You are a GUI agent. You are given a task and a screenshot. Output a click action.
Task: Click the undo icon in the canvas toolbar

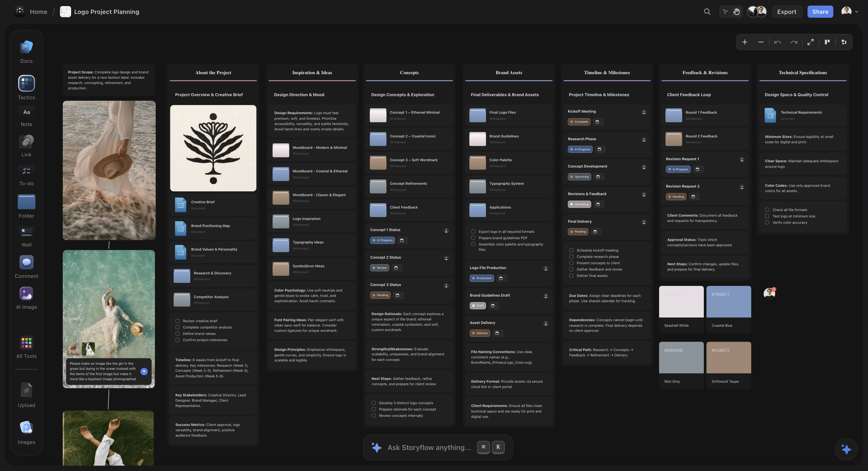(x=778, y=42)
